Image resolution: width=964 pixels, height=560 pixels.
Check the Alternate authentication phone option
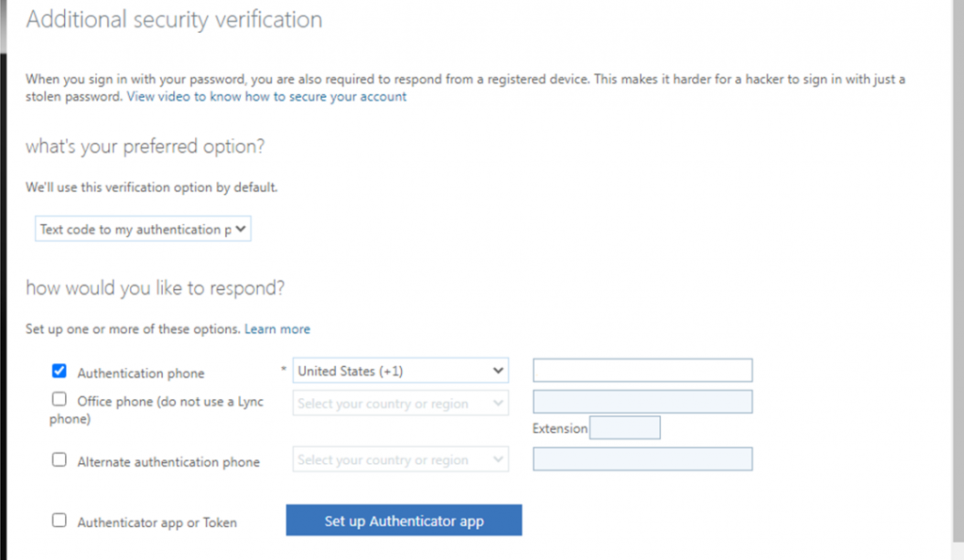coord(59,460)
